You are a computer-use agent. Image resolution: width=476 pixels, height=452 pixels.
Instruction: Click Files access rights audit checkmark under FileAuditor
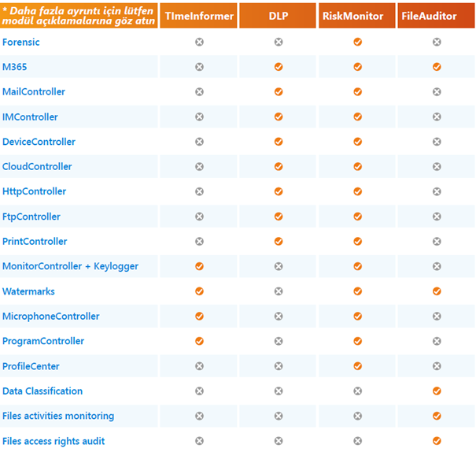[x=437, y=441]
